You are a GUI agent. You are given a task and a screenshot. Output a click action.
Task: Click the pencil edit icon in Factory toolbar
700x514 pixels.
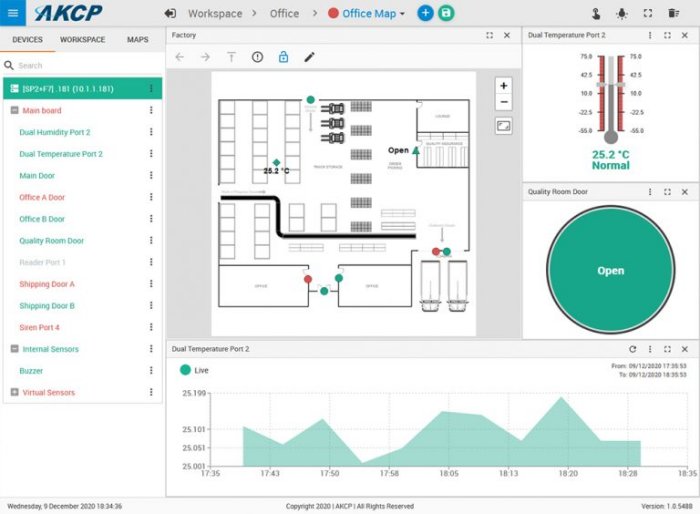pyautogui.click(x=309, y=57)
